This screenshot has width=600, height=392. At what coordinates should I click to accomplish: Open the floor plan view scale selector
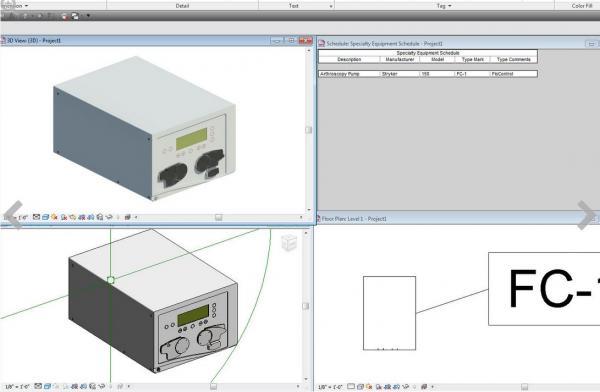pyautogui.click(x=330, y=387)
